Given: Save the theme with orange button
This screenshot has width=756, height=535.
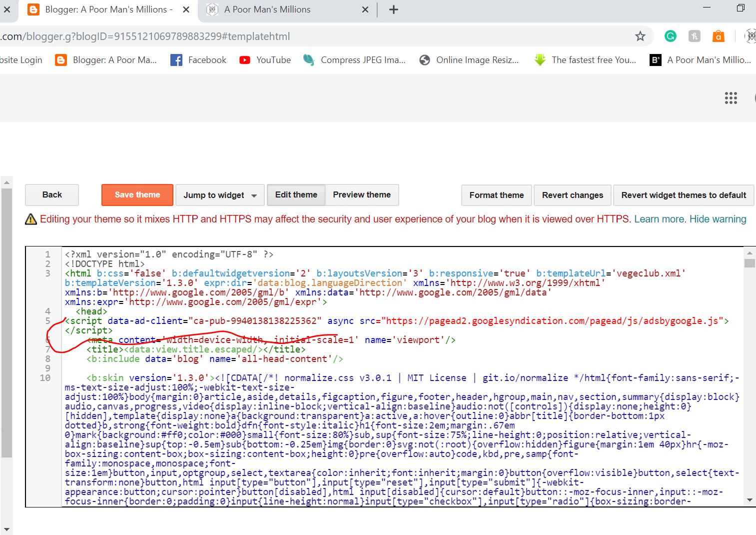Looking at the screenshot, I should [x=137, y=195].
